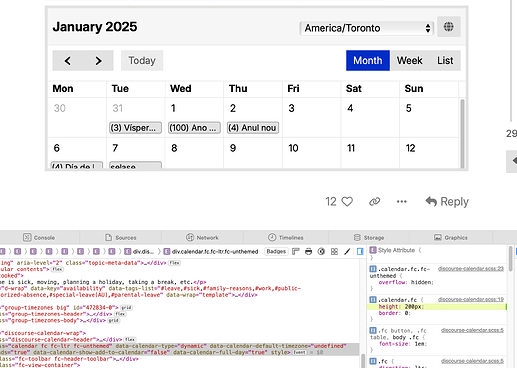
Task: Click the calendar's vertical scrollbar
Action: [x=462, y=133]
